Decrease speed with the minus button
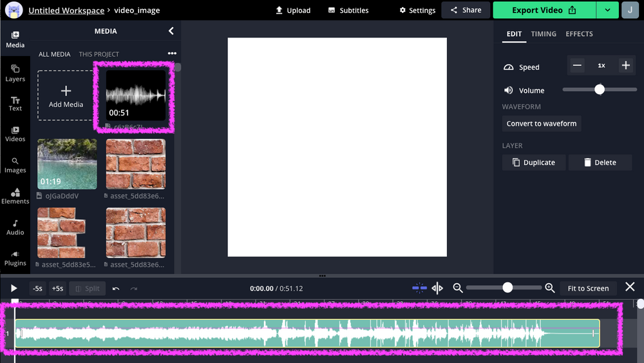The width and height of the screenshot is (644, 363). pos(577,65)
